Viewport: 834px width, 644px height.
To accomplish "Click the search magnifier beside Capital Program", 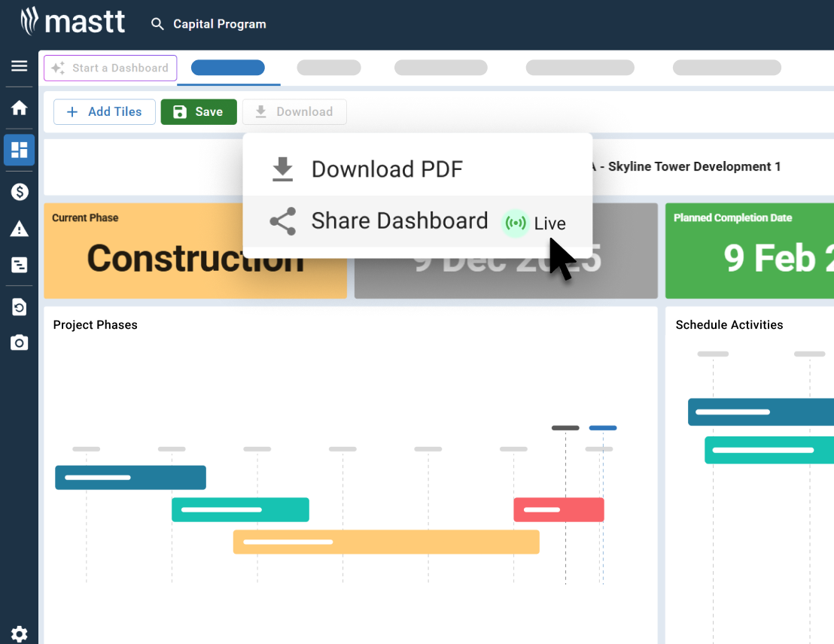I will [x=157, y=24].
